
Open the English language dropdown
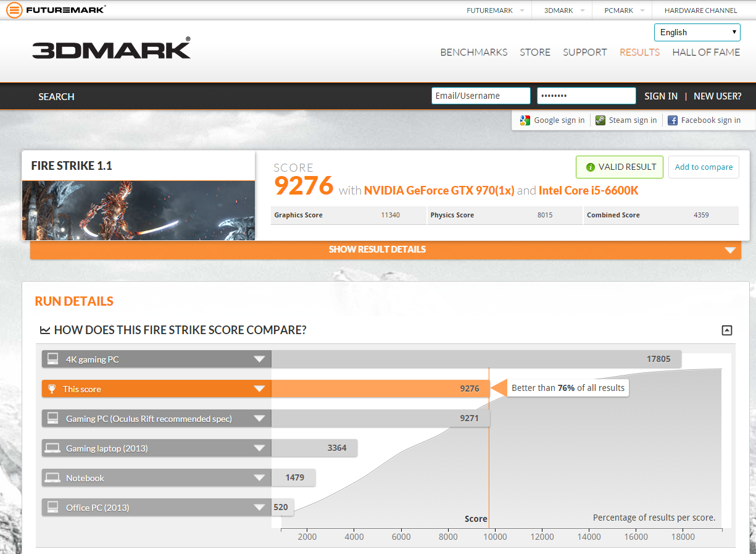(x=697, y=32)
